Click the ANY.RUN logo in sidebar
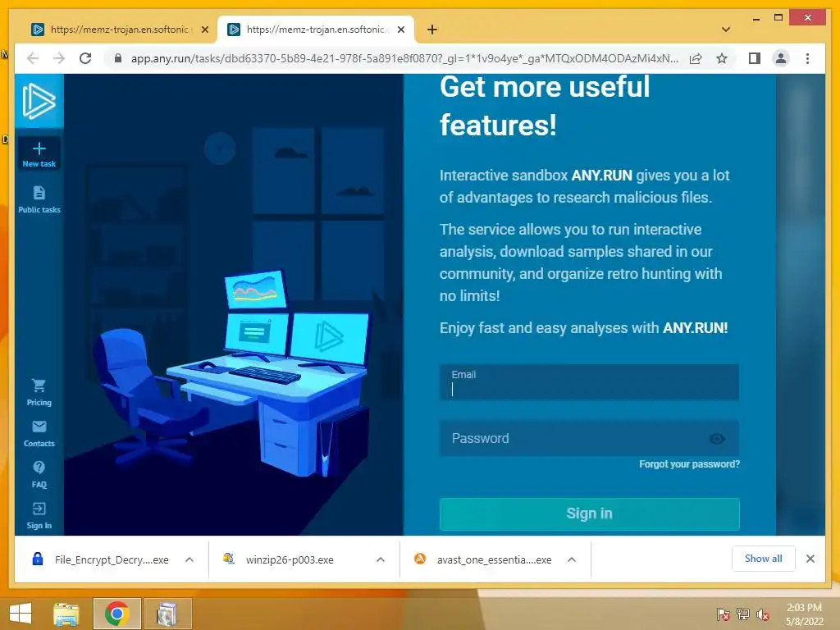The width and height of the screenshot is (840, 630). (x=39, y=101)
